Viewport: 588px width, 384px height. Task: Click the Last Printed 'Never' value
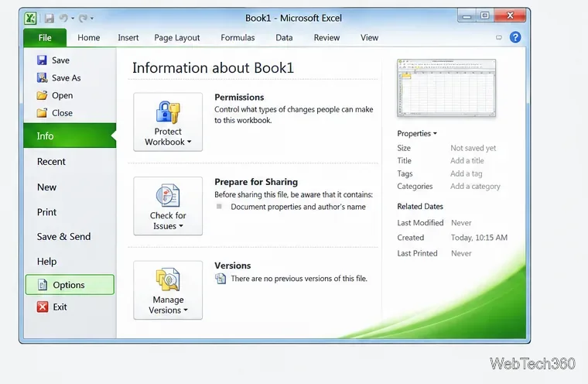[x=461, y=253]
